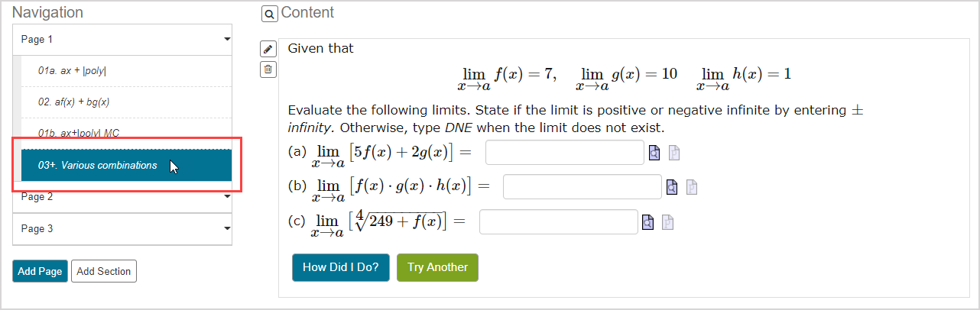Click the Add Section button
Image resolution: width=980 pixels, height=310 pixels.
coord(104,271)
